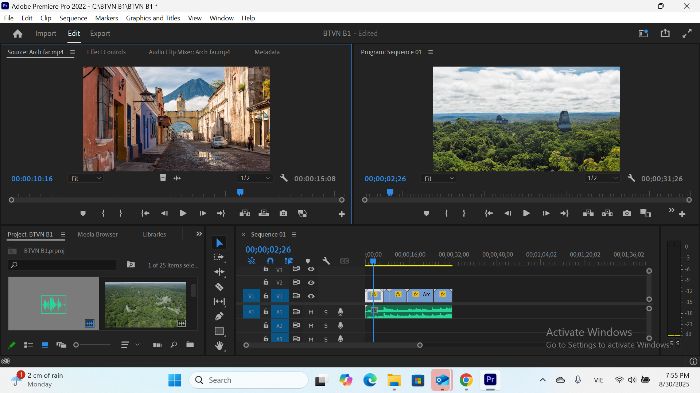Mute track A1
The image size is (700, 393).
(311, 312)
